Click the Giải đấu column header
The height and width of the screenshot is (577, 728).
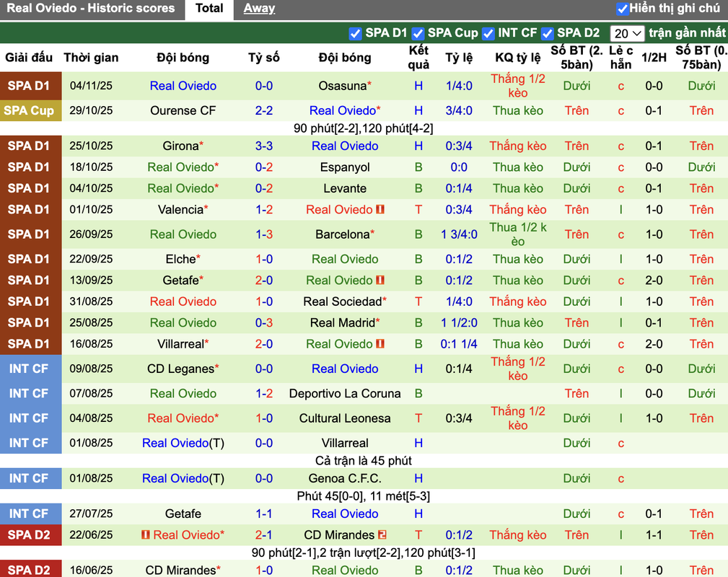coord(29,58)
